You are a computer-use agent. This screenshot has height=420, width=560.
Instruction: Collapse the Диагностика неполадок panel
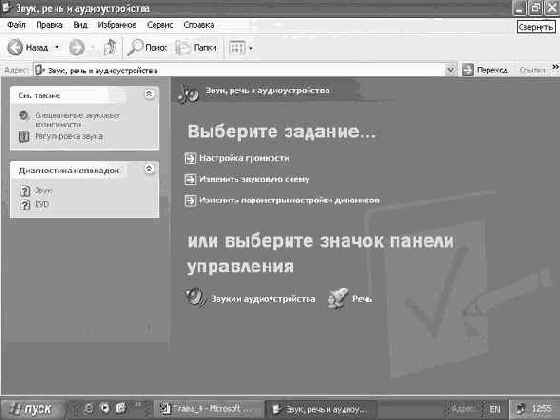149,169
